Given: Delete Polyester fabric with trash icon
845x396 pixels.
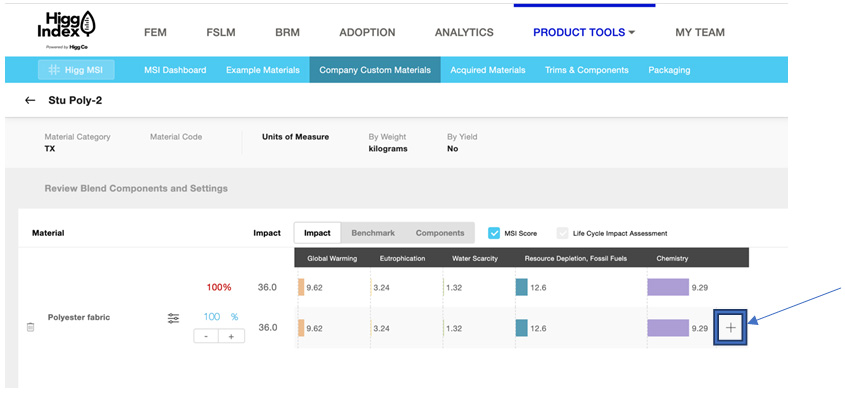Looking at the screenshot, I should tap(31, 327).
